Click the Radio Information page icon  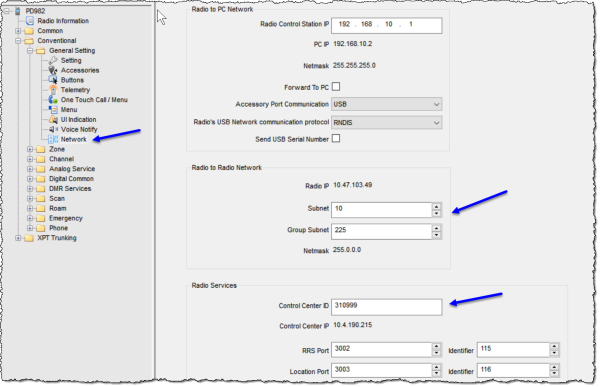[x=30, y=21]
